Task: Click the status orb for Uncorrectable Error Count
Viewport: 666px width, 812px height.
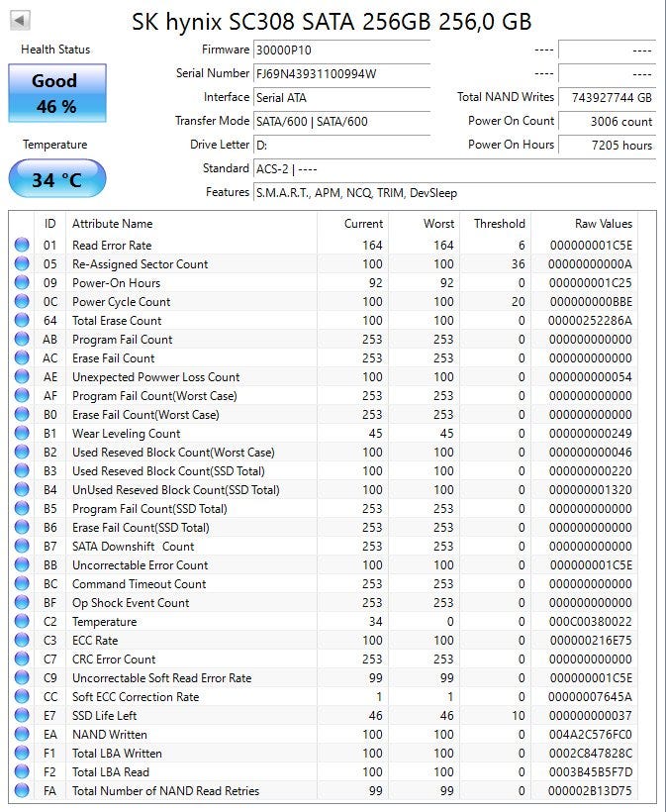Action: tap(22, 565)
